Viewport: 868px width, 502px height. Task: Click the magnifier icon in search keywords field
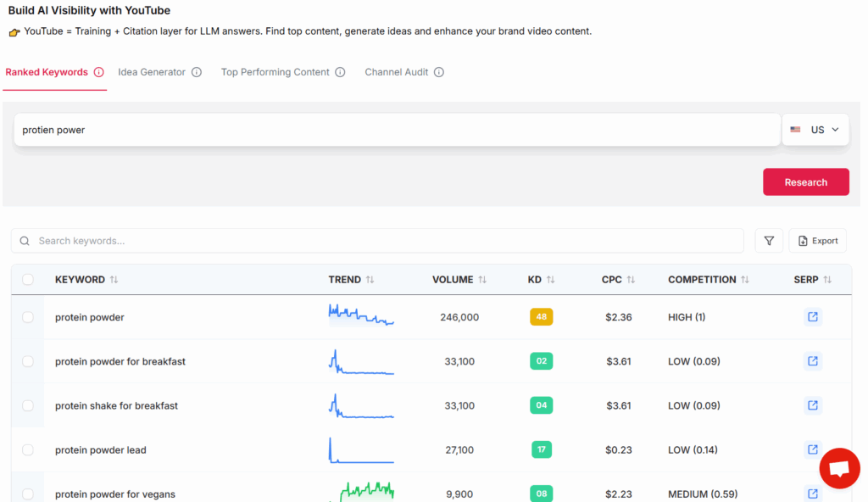pyautogui.click(x=24, y=241)
